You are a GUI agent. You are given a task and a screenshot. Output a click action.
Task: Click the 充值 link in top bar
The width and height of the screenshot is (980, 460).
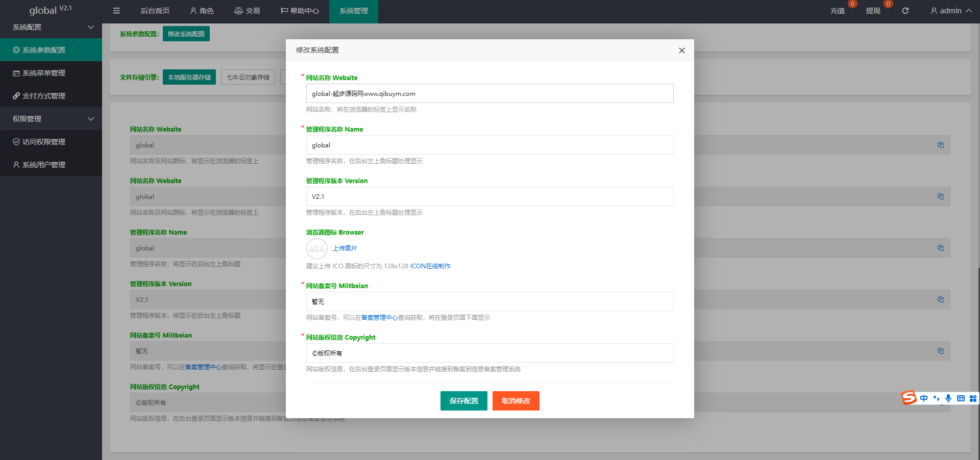point(838,11)
